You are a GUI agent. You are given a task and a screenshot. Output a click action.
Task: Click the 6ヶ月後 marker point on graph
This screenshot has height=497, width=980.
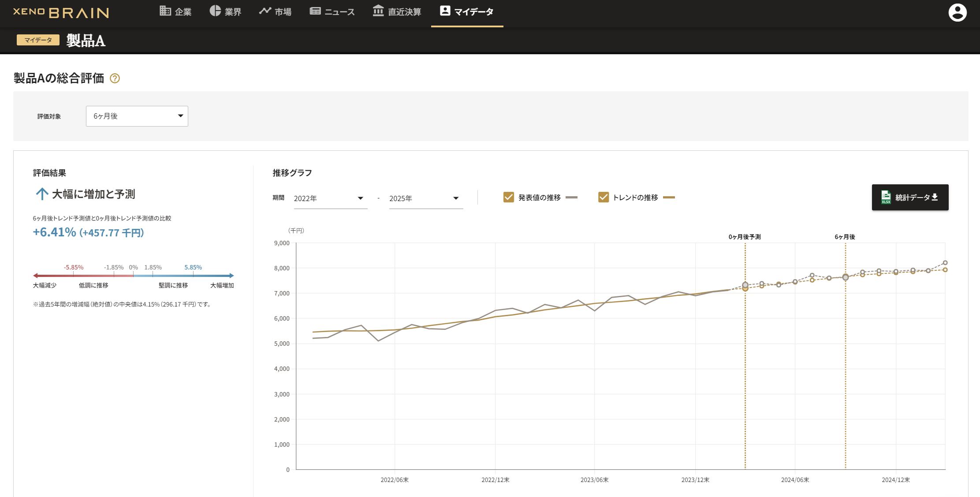point(845,277)
